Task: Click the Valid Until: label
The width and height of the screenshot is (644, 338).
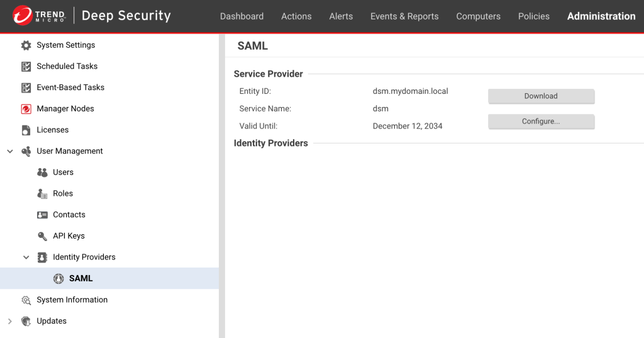Action: pos(258,127)
